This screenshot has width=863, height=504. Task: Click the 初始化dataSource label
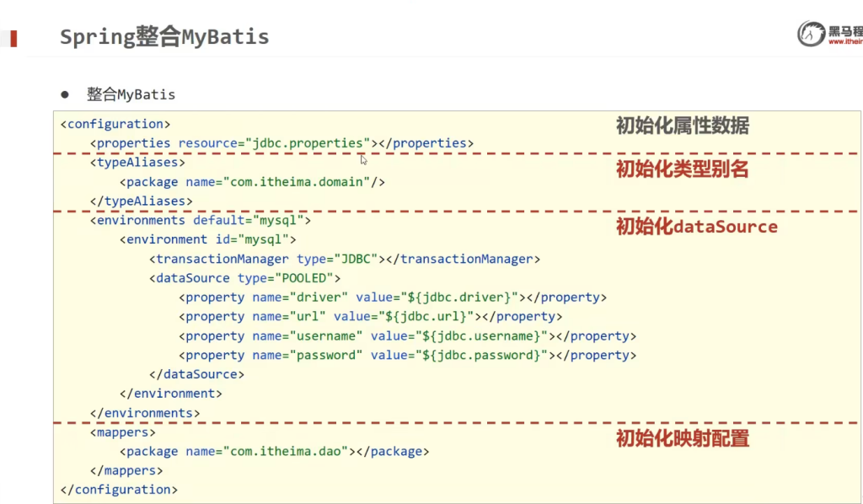tap(696, 227)
